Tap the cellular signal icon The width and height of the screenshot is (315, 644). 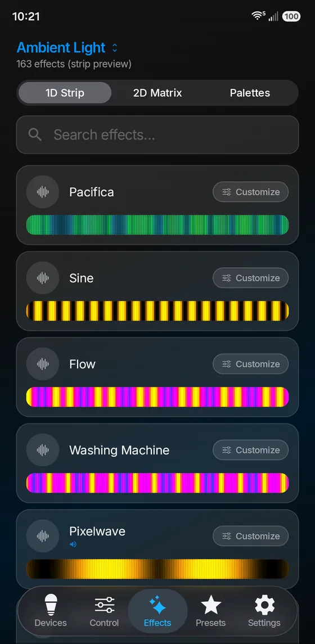(273, 16)
